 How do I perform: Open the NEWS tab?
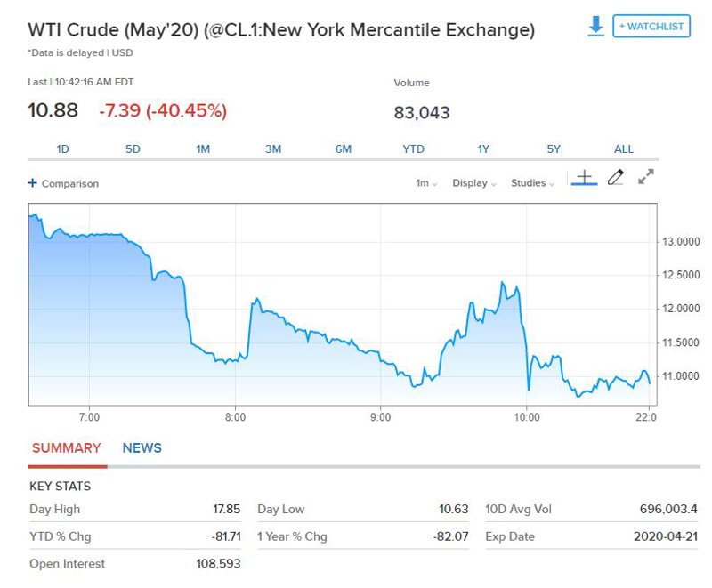142,448
